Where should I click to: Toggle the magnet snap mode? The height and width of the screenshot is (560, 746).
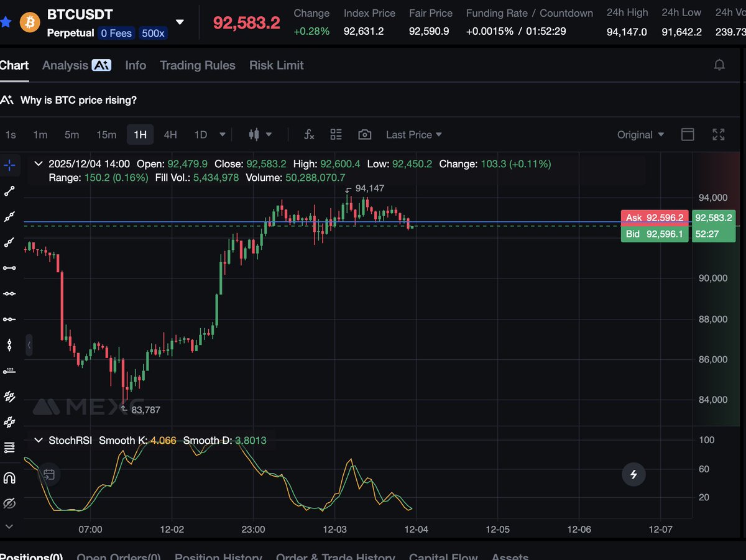click(9, 478)
